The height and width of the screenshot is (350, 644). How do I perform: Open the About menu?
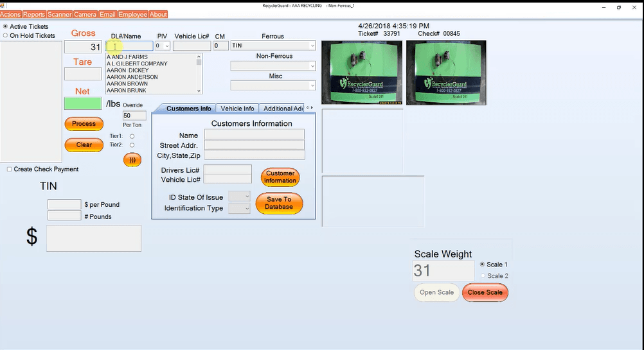pos(158,14)
